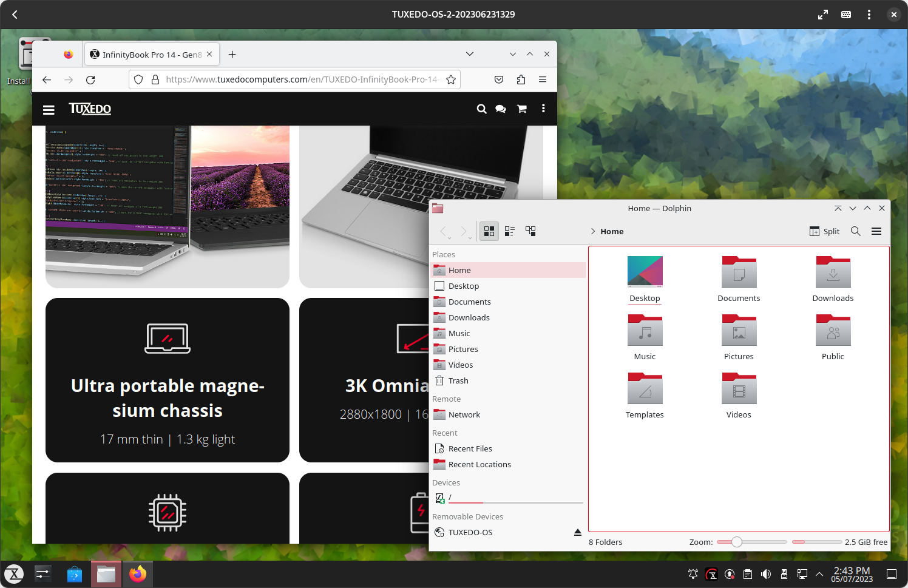Viewport: 908px width, 588px height.
Task: Open TUXEDO website search
Action: pyautogui.click(x=481, y=109)
